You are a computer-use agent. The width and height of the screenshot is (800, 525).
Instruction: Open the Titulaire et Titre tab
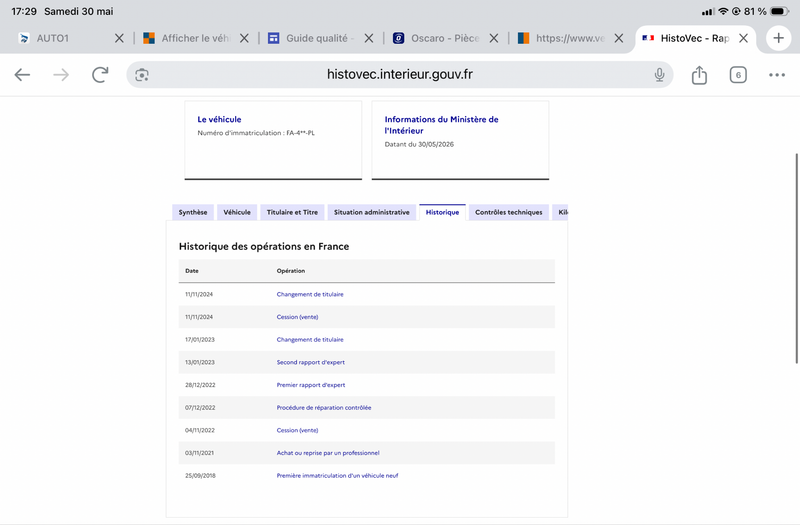292,212
